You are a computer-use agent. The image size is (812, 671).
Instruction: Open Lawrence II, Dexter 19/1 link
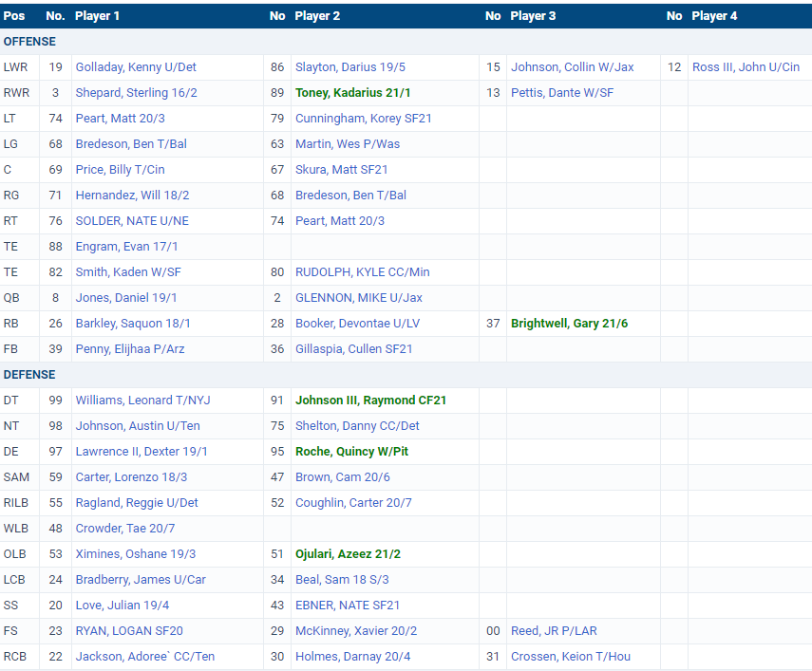(x=142, y=452)
